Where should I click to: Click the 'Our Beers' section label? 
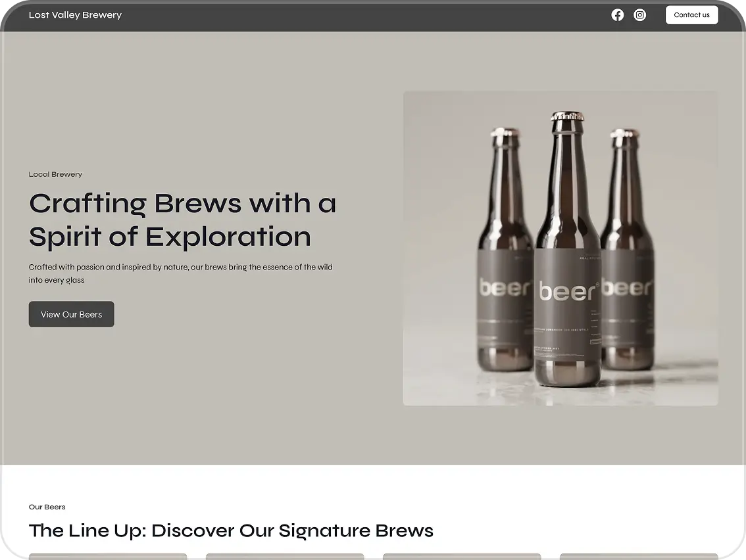[x=47, y=507]
